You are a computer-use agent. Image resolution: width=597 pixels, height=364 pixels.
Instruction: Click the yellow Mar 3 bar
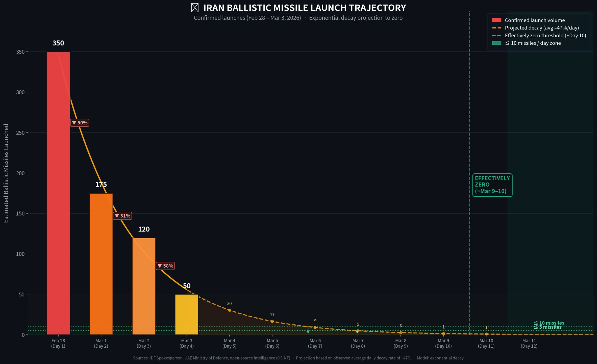click(x=187, y=314)
